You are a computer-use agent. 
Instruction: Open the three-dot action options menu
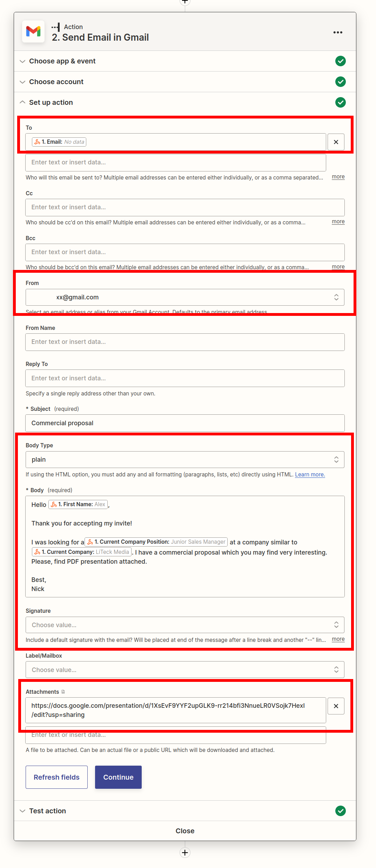[x=338, y=32]
